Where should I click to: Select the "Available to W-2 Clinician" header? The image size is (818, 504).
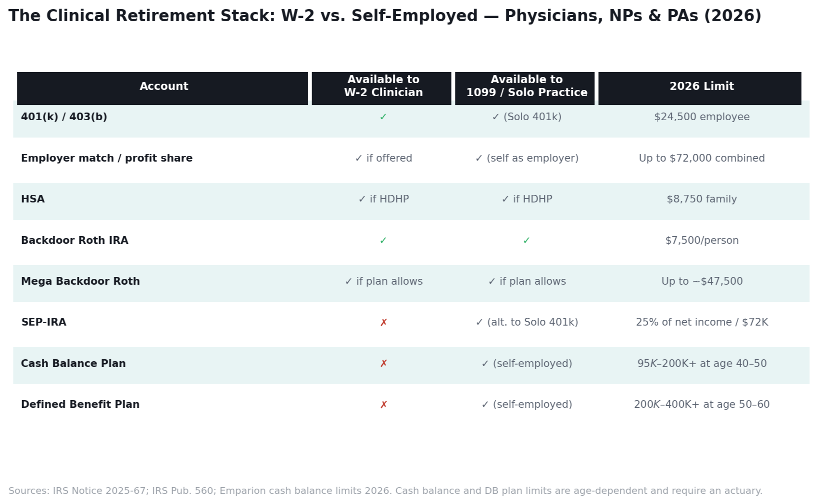383,87
